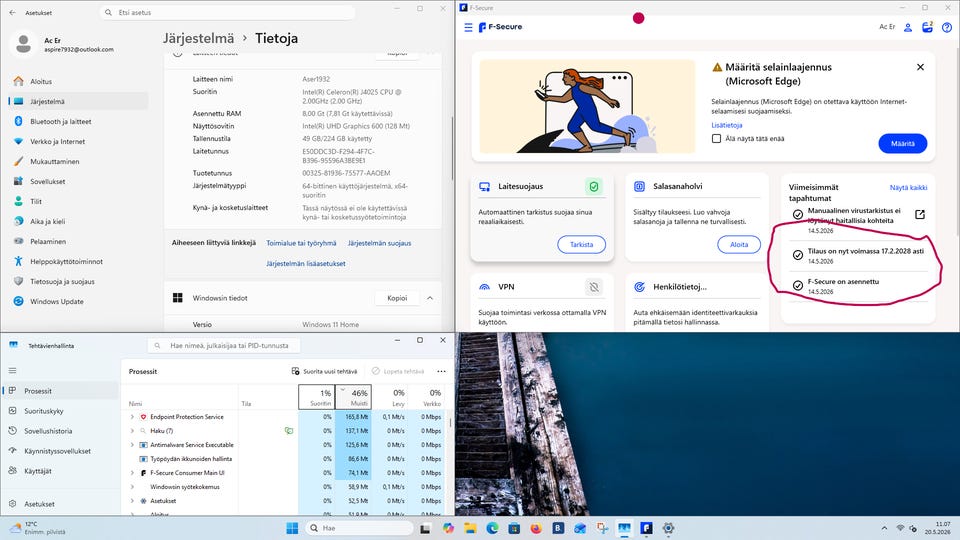Expand the Antimalware Service Executable row
This screenshot has height=540, width=960.
point(132,445)
